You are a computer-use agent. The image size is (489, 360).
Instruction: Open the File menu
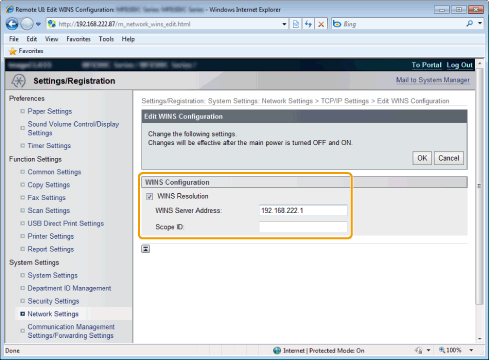point(14,39)
